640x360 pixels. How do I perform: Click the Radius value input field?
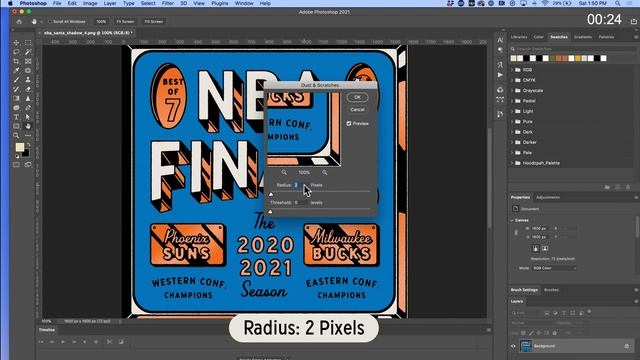[x=300, y=185]
